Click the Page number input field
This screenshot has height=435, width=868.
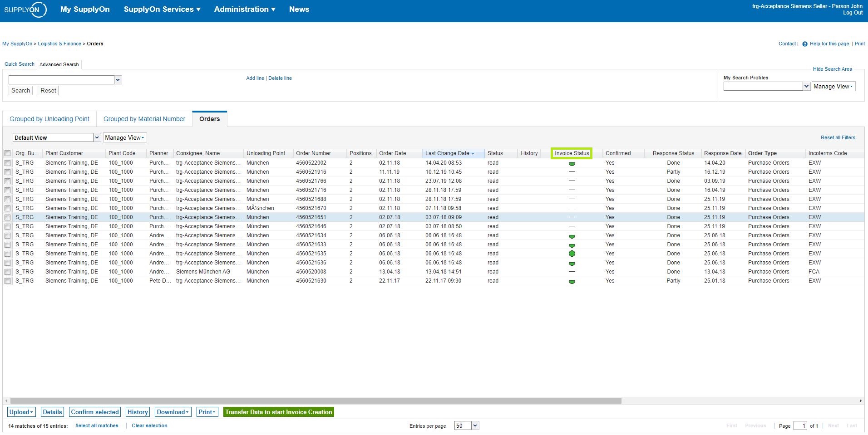tap(800, 425)
